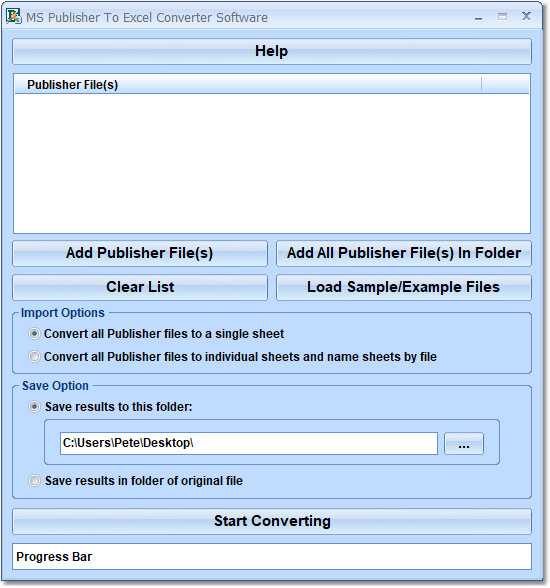Load Sample/Example Files
550x588 pixels.
pos(404,288)
